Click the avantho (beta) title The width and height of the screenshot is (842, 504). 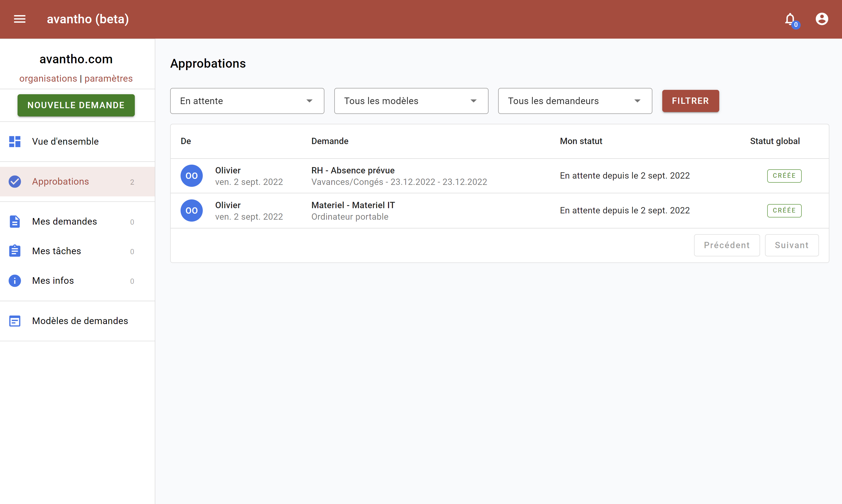(x=88, y=19)
